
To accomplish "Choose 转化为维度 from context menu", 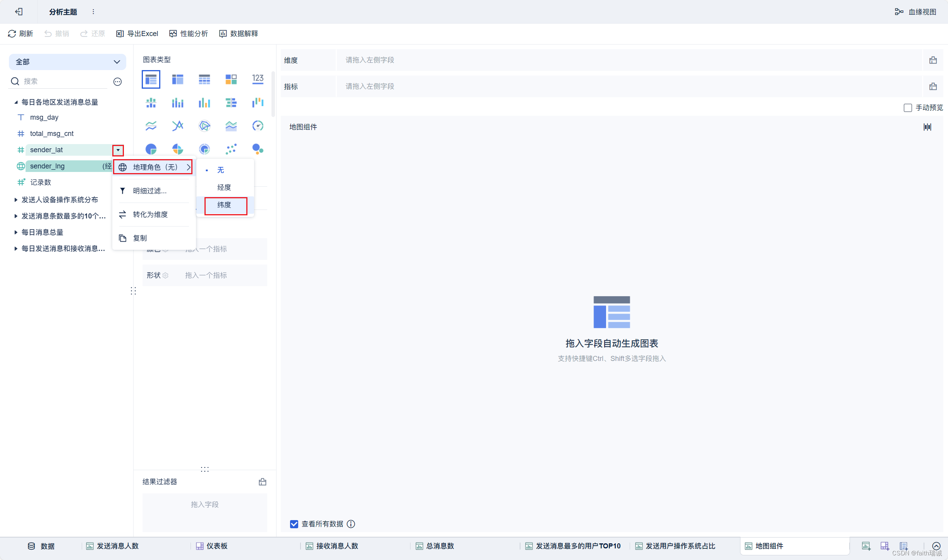I will point(150,215).
